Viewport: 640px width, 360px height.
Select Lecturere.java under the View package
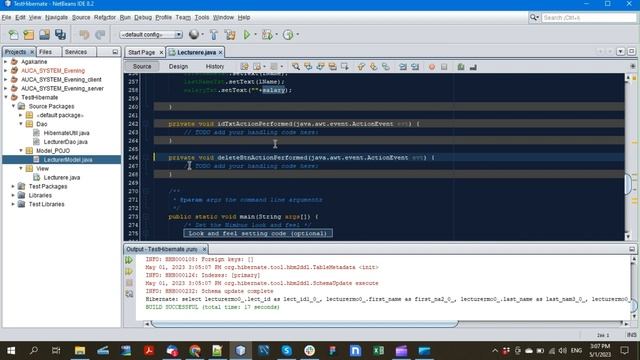point(62,178)
